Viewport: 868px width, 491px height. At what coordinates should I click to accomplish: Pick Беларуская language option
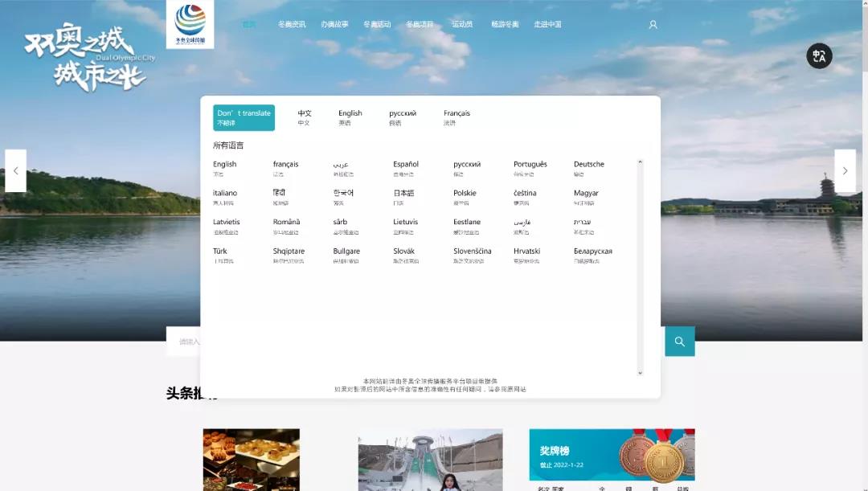coord(592,255)
